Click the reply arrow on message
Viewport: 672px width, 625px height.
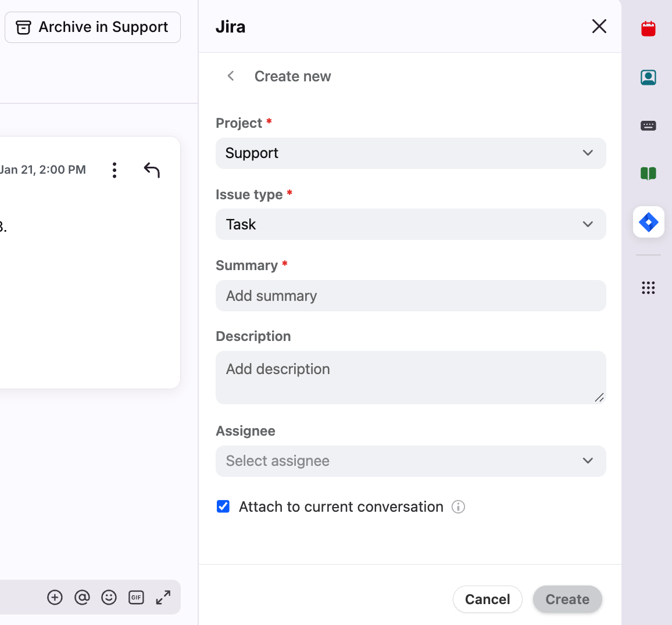tap(152, 170)
